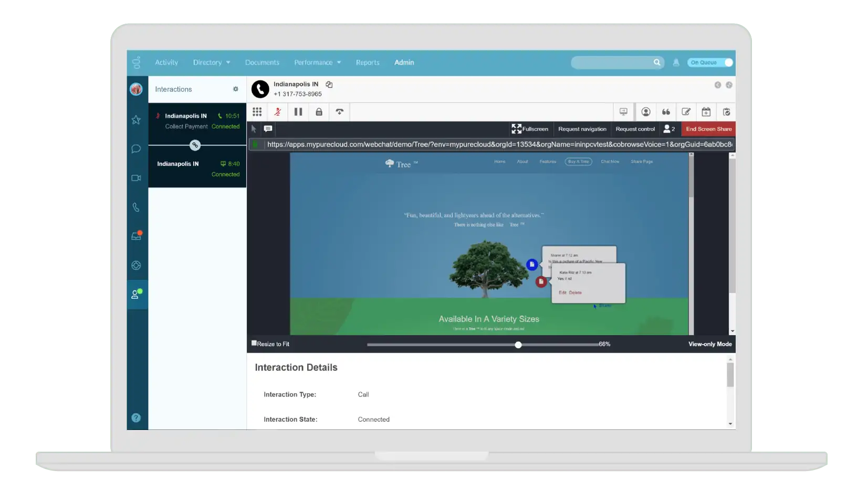Image resolution: width=868 pixels, height=501 pixels.
Task: Expand the Directory dropdown menu
Action: (x=212, y=62)
